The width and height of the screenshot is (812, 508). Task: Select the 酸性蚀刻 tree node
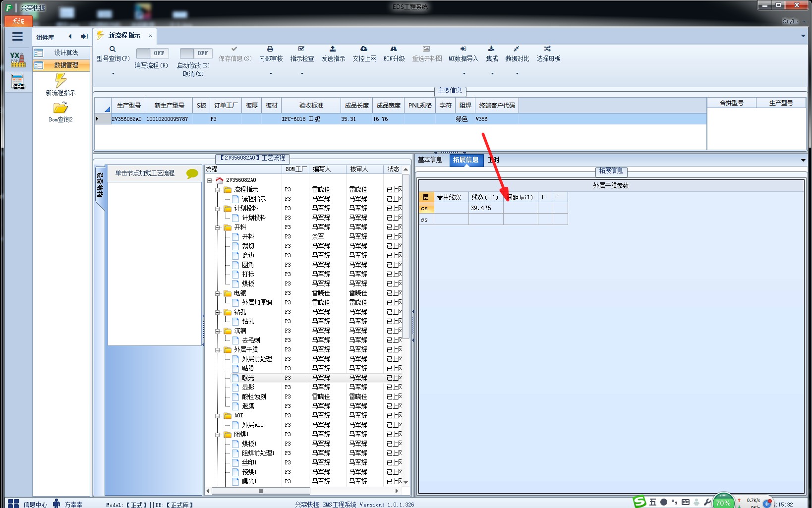254,397
